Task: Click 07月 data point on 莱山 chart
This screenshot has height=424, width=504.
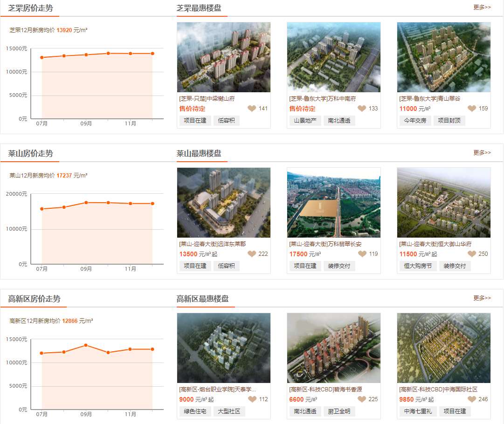Action: (42, 209)
